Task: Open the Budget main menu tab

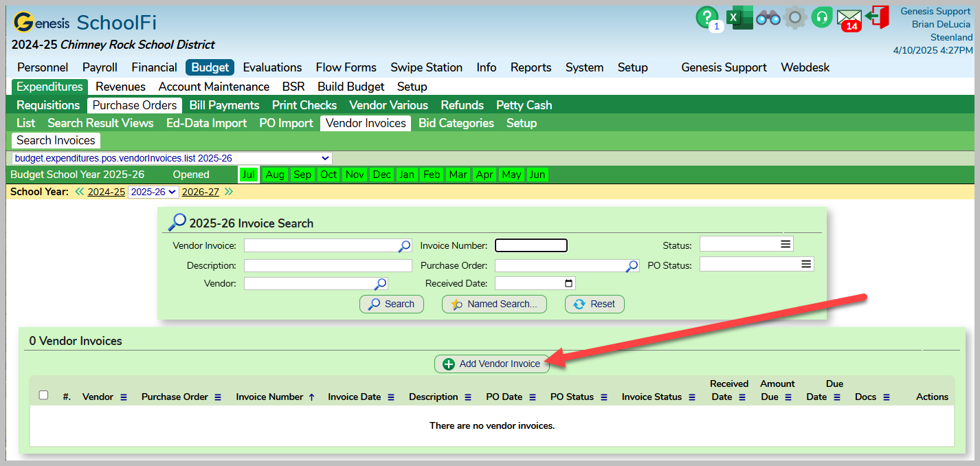Action: pos(210,67)
